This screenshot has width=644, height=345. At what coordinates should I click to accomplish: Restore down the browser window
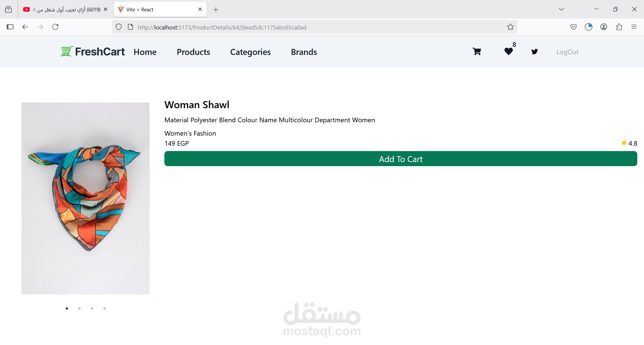[615, 9]
